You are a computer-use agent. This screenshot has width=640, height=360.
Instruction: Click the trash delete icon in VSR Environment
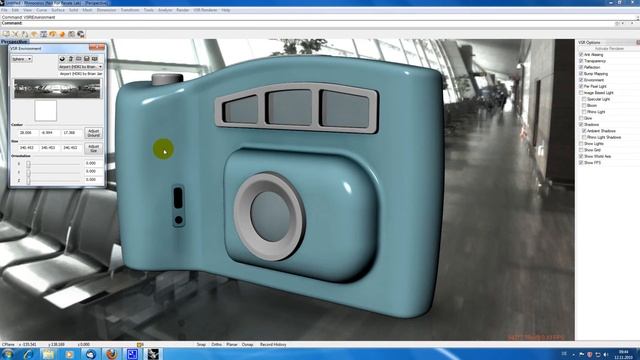coord(71,59)
